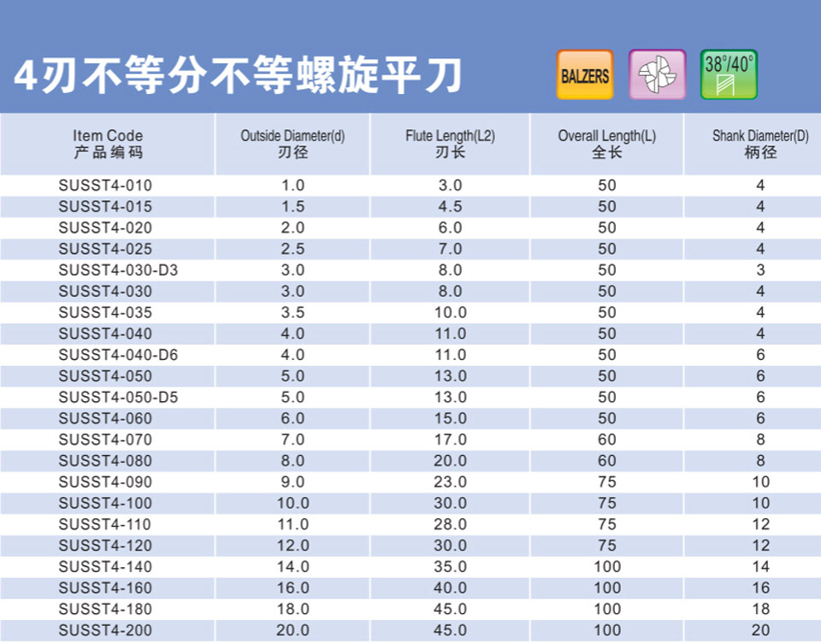Click item code SUSST4-200 in last row
The image size is (821, 644).
coord(105,631)
